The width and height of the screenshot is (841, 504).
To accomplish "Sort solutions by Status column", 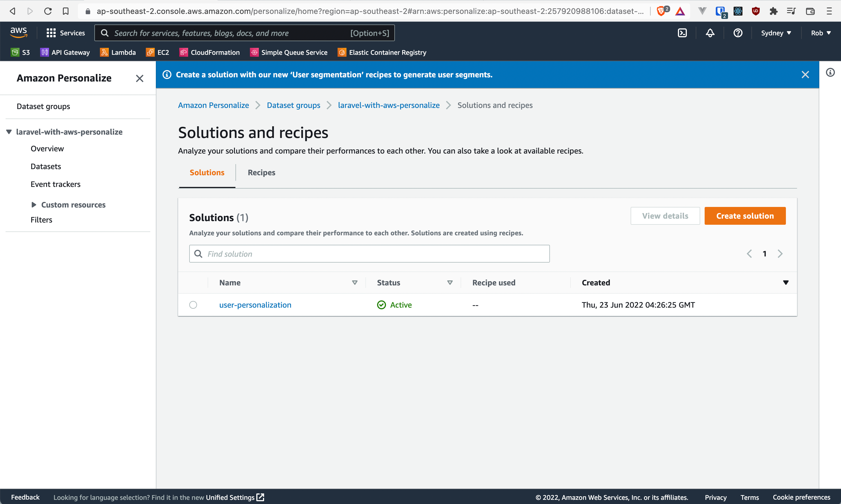I will click(450, 282).
